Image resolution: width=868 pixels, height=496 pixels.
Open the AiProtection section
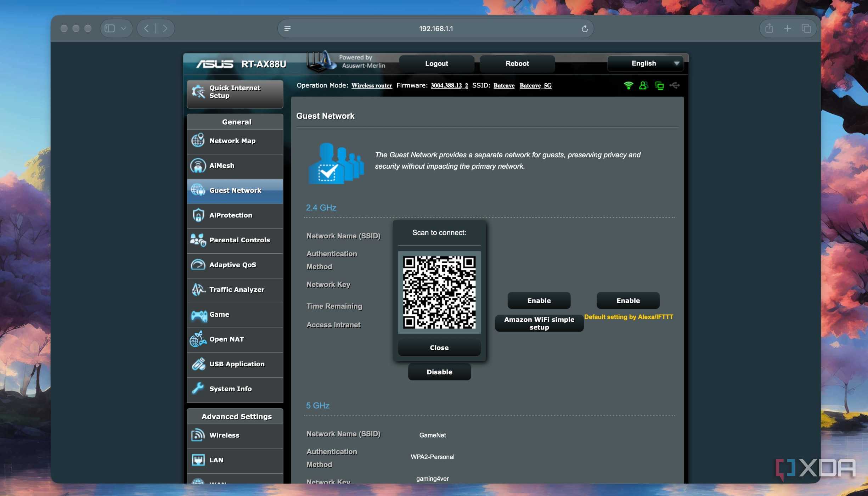(235, 215)
